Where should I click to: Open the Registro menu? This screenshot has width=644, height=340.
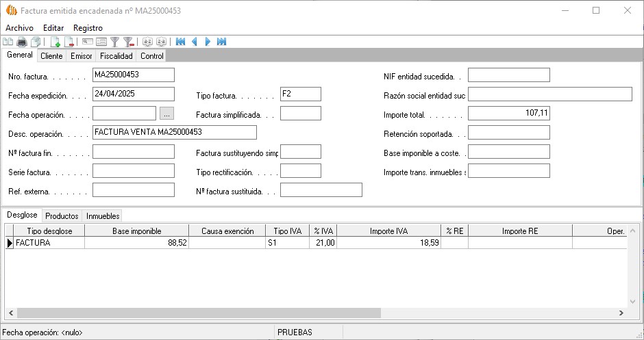[88, 27]
